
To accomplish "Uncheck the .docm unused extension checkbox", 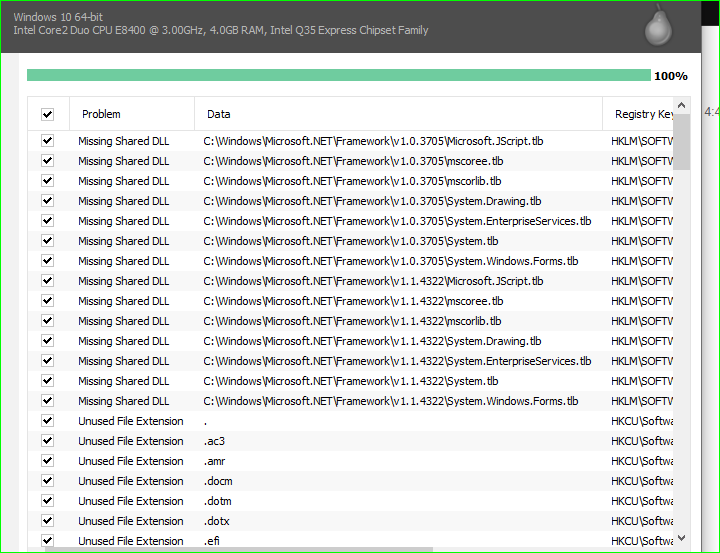I will (x=47, y=480).
